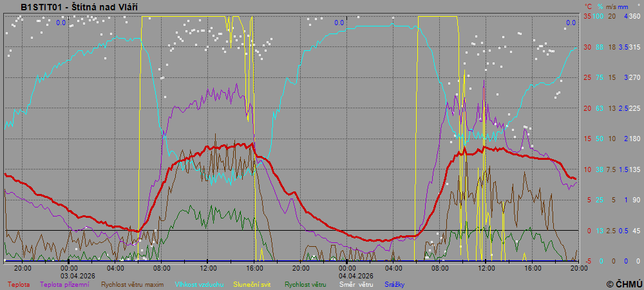
Task: Click the cyan 100 humidity axis value
Action: tap(598, 16)
